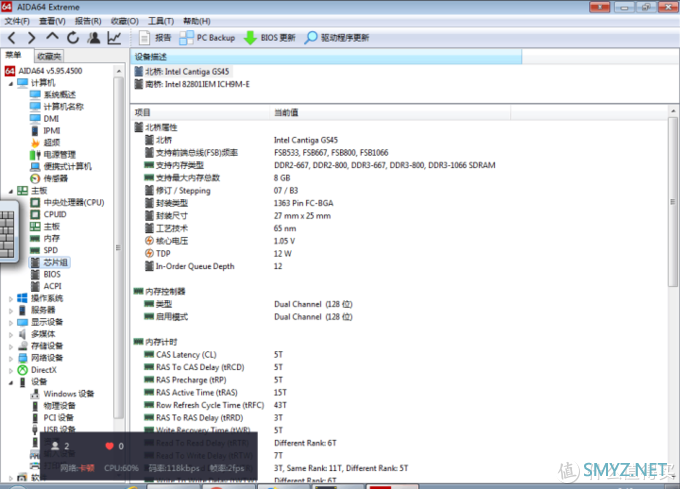The width and height of the screenshot is (680, 489).
Task: Open the 帮助(H) menu
Action: pyautogui.click(x=196, y=21)
